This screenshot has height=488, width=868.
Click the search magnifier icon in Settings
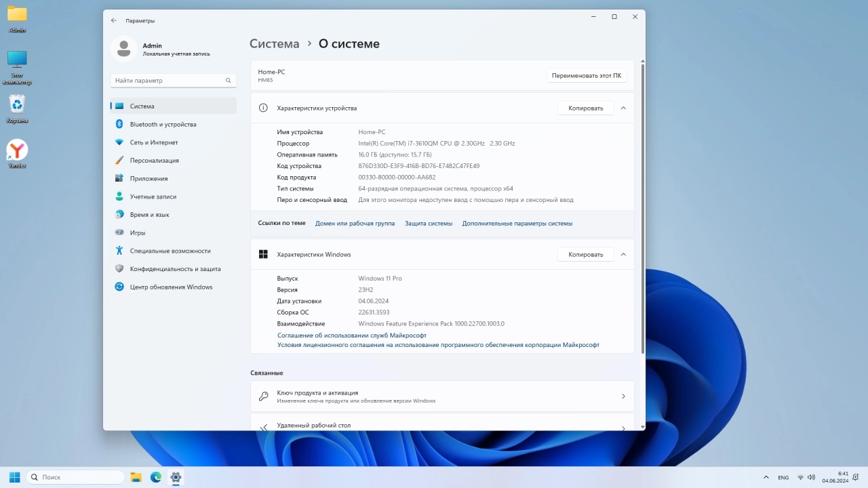[x=228, y=81]
